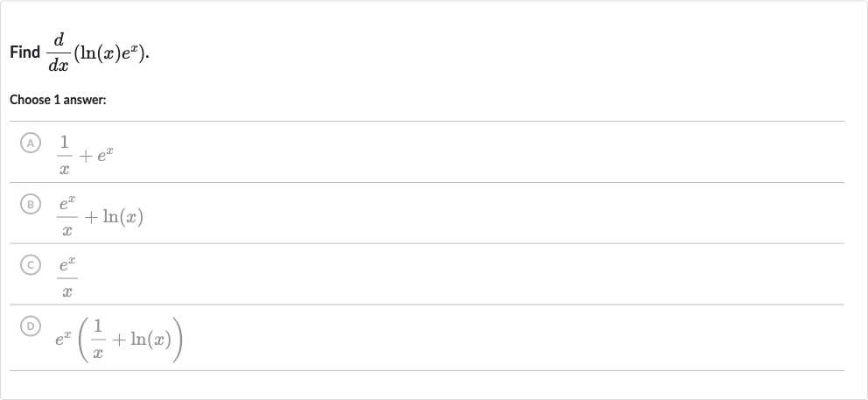
Task: Select radio button D
Action: 31,326
